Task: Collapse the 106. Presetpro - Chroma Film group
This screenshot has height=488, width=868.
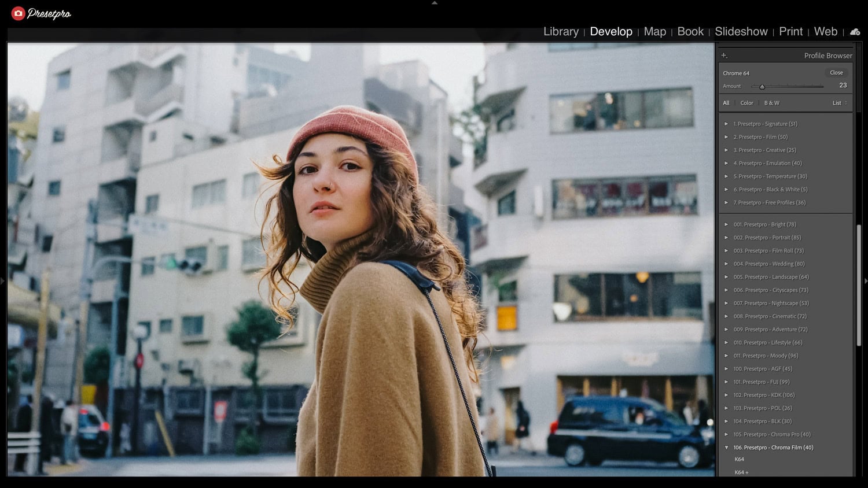Action: (726, 448)
